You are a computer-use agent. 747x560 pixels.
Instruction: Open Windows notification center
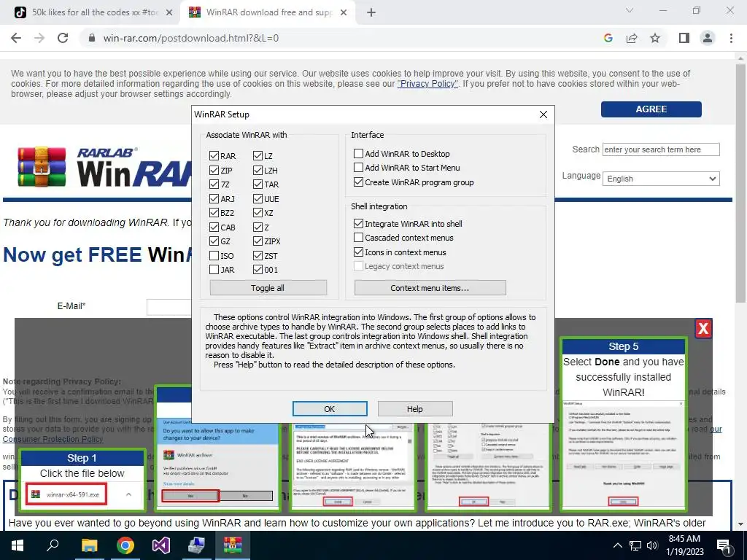tap(724, 546)
